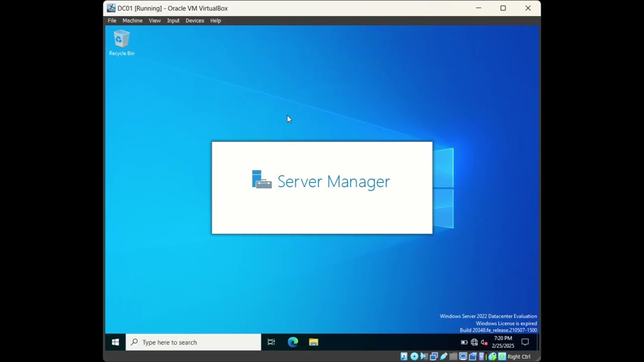Close the DC01 VirtualBox window

[x=528, y=8]
